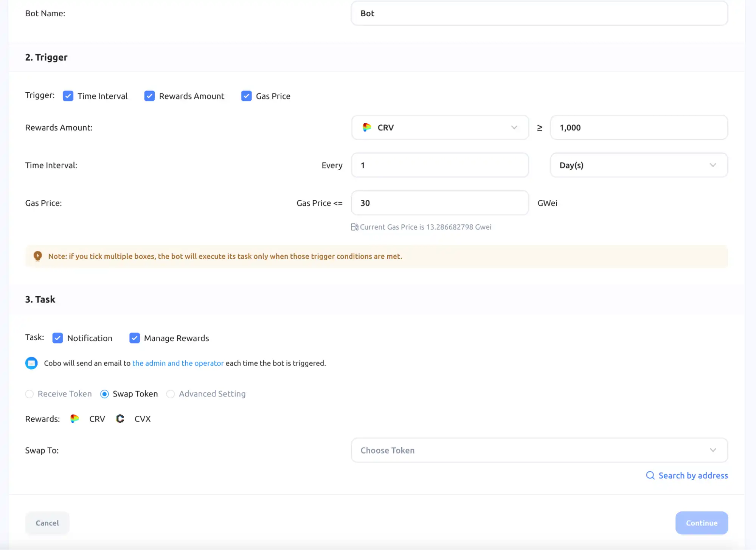This screenshot has height=550, width=756.
Task: Click the gas pump icon beside current gas price
Action: pyautogui.click(x=354, y=227)
